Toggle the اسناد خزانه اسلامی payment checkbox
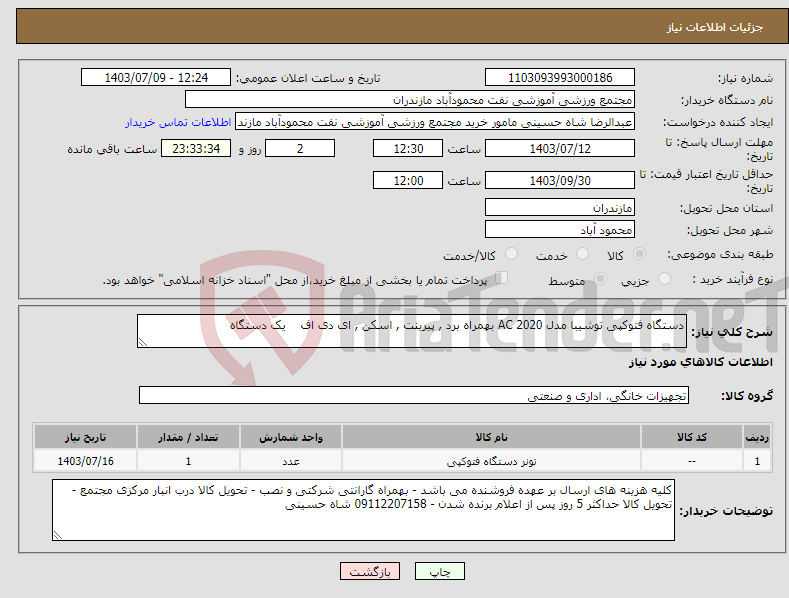 [x=502, y=277]
